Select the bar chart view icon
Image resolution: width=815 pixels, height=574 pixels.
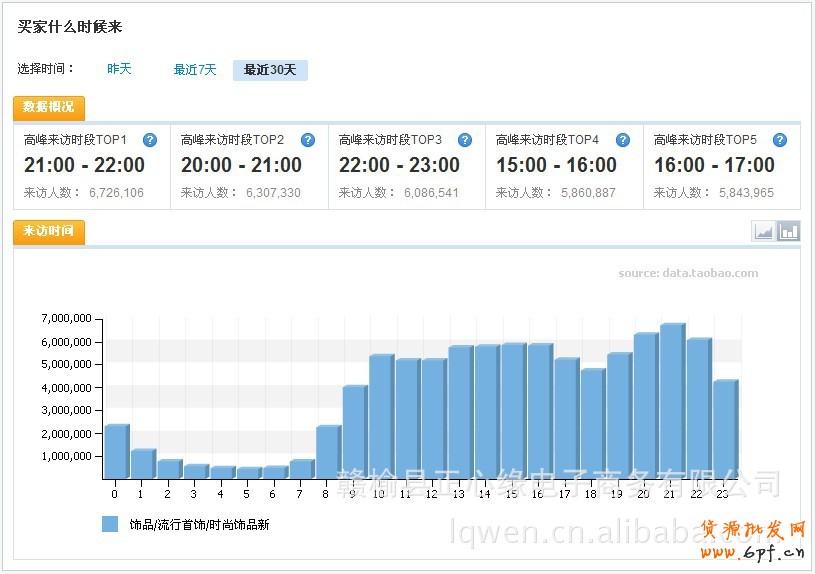tap(789, 232)
